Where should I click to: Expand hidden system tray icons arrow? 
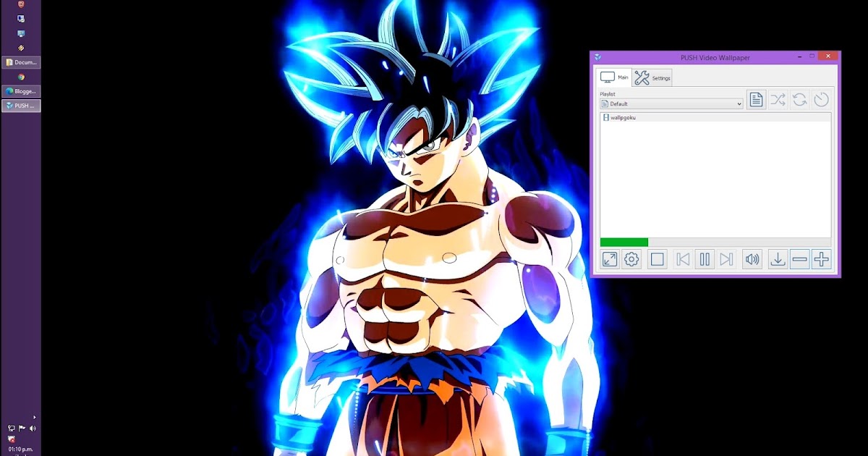coord(34,418)
